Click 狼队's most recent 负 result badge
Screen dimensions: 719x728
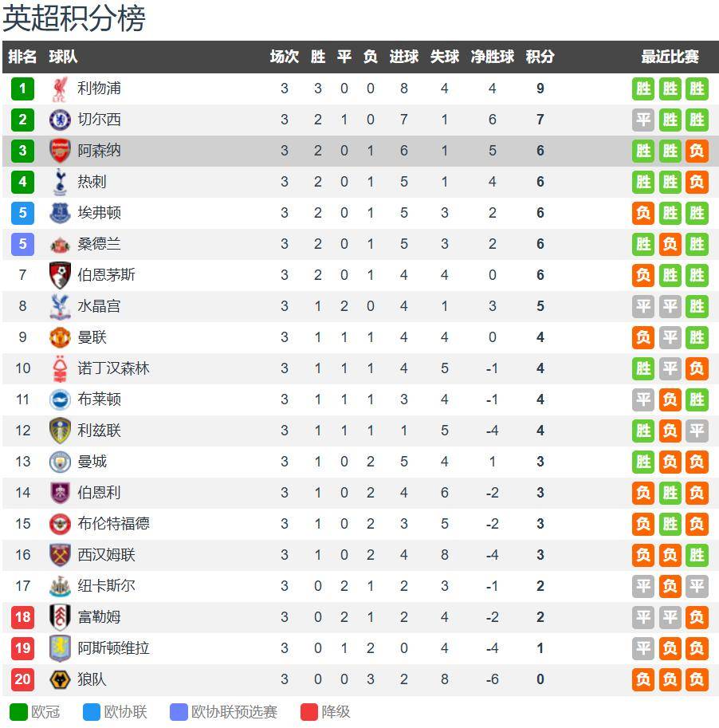coord(697,679)
